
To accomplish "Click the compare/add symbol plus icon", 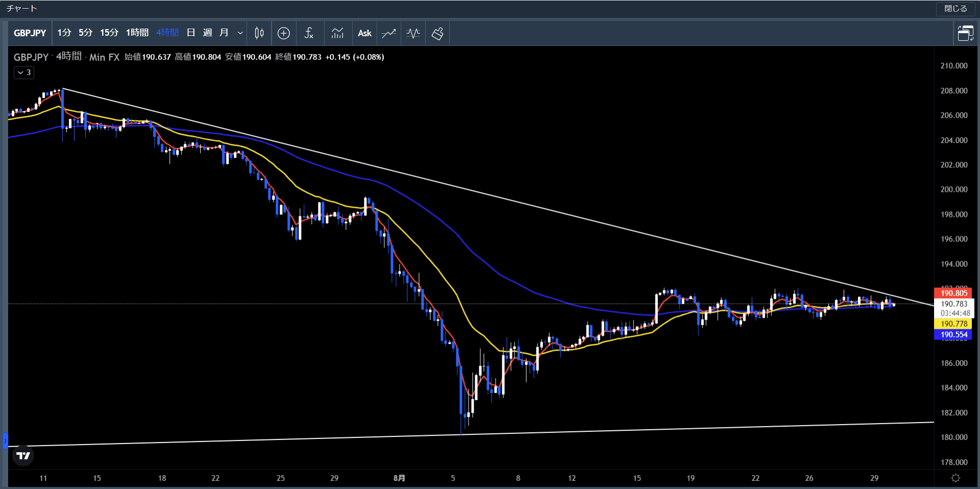I will pos(284,33).
